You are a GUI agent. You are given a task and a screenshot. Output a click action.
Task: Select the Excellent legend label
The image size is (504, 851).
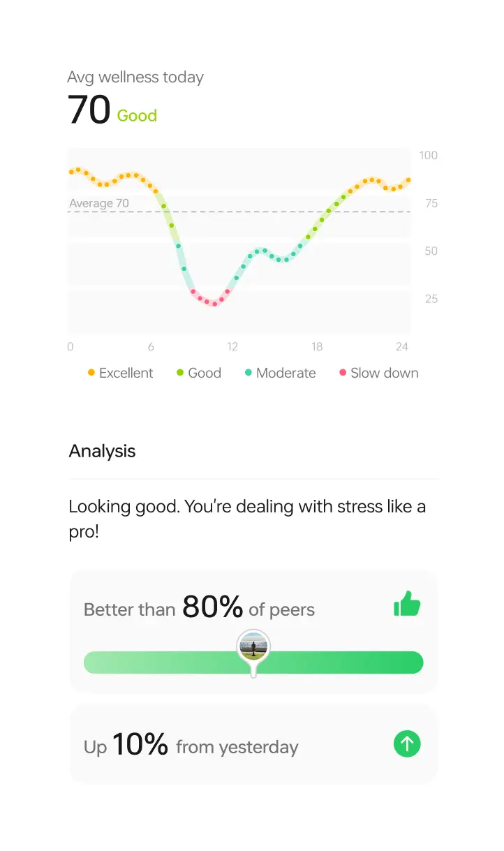(126, 373)
